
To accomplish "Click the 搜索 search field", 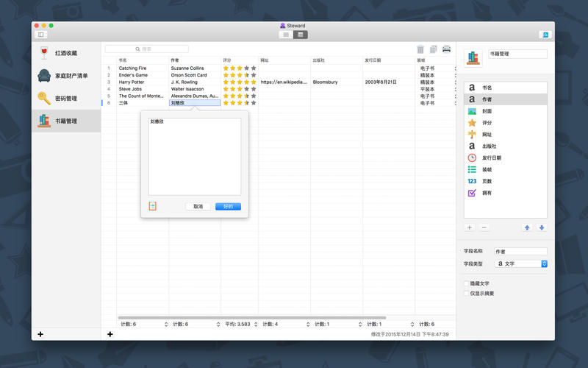I will click(x=147, y=49).
